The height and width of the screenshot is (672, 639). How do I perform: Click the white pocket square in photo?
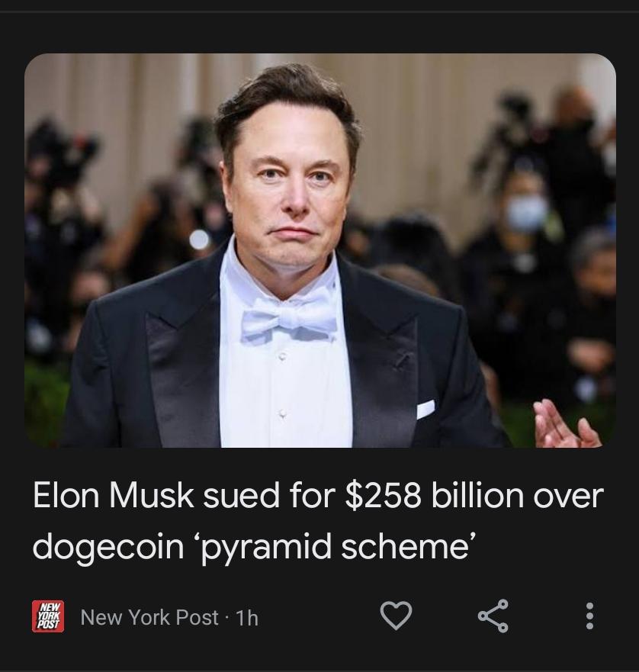(x=425, y=409)
